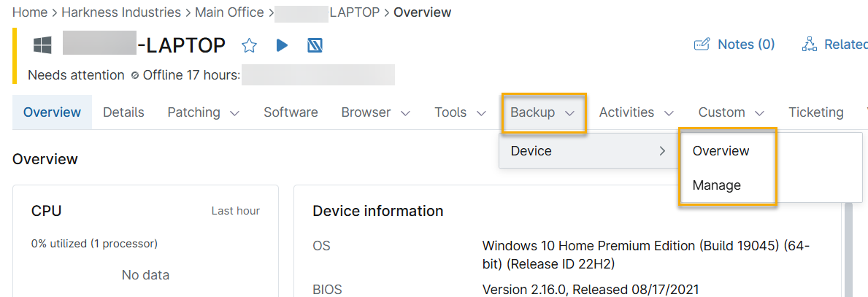Switch to the Details tab
868x297 pixels.
(x=123, y=112)
